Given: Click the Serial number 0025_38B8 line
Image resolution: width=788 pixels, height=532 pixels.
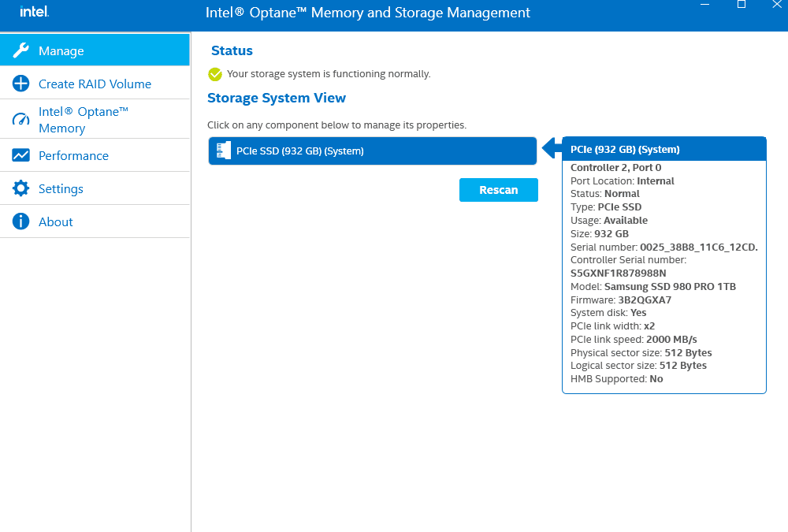Looking at the screenshot, I should (x=663, y=247).
